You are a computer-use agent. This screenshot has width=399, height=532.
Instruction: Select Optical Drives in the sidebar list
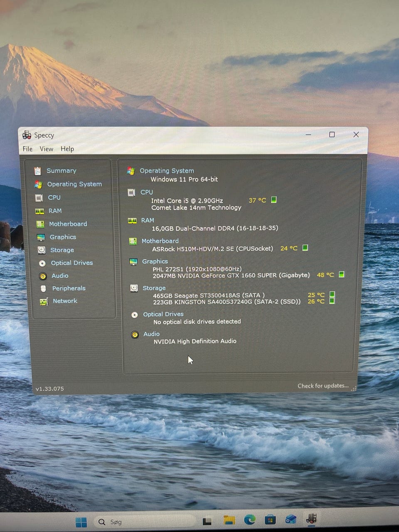tap(72, 263)
